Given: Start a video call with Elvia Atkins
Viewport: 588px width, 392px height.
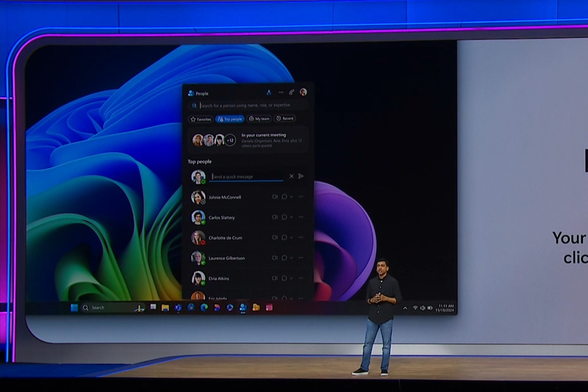Looking at the screenshot, I should 275,278.
